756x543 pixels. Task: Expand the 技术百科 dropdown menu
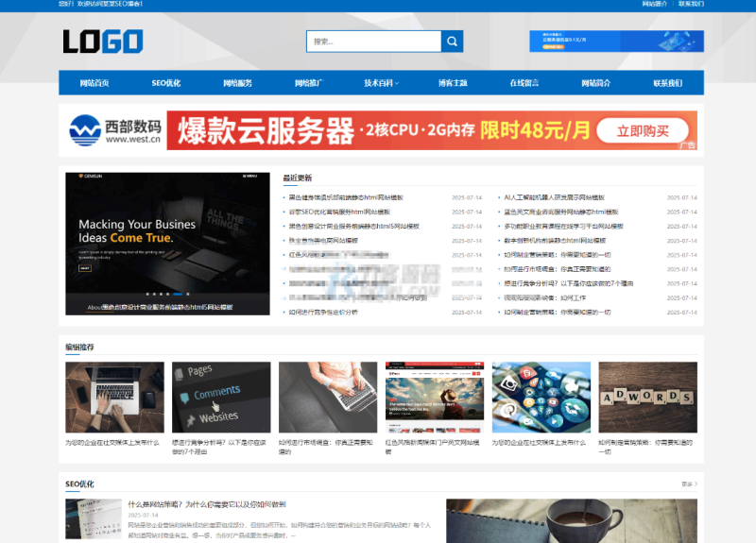pyautogui.click(x=381, y=83)
